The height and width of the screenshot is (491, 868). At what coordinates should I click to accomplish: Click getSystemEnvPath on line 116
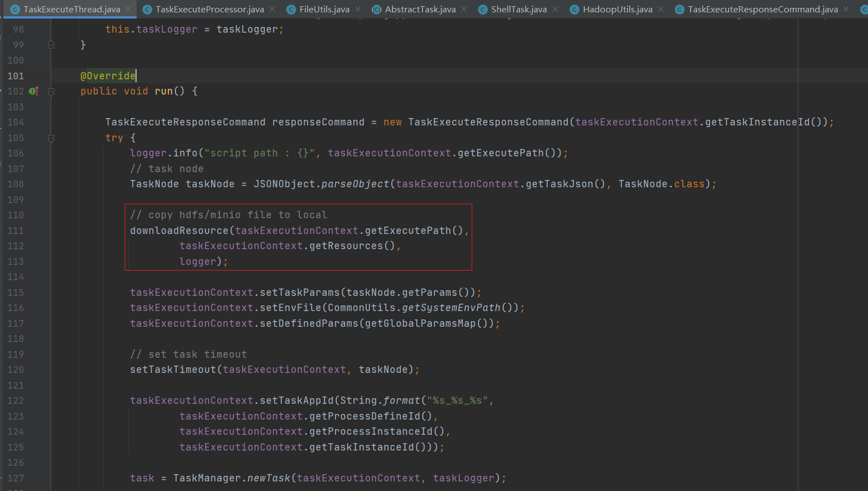point(451,308)
